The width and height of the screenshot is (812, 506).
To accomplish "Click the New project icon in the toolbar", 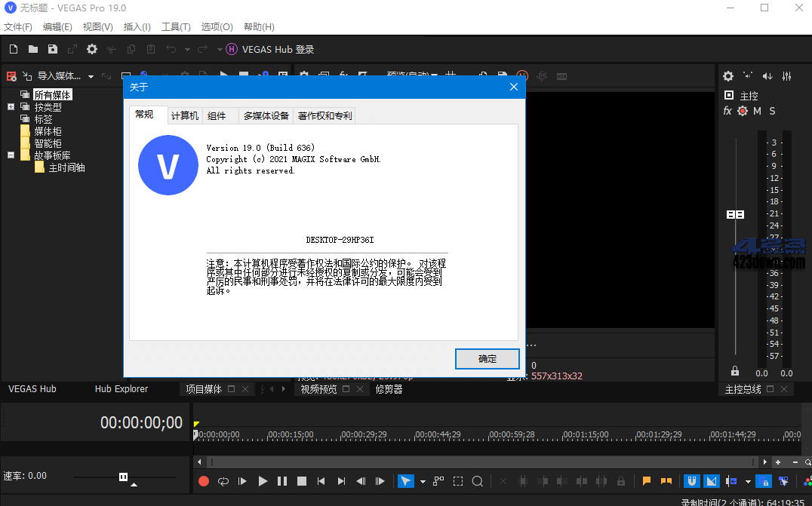I will [14, 49].
